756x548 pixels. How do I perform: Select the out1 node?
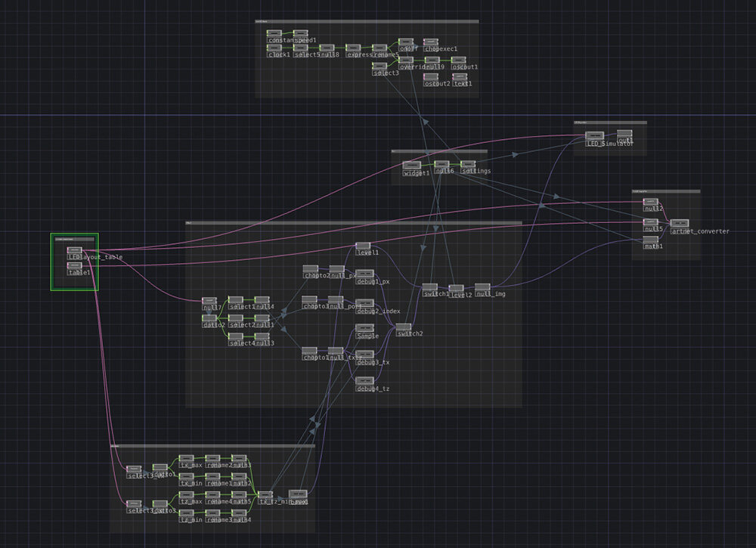(x=624, y=133)
